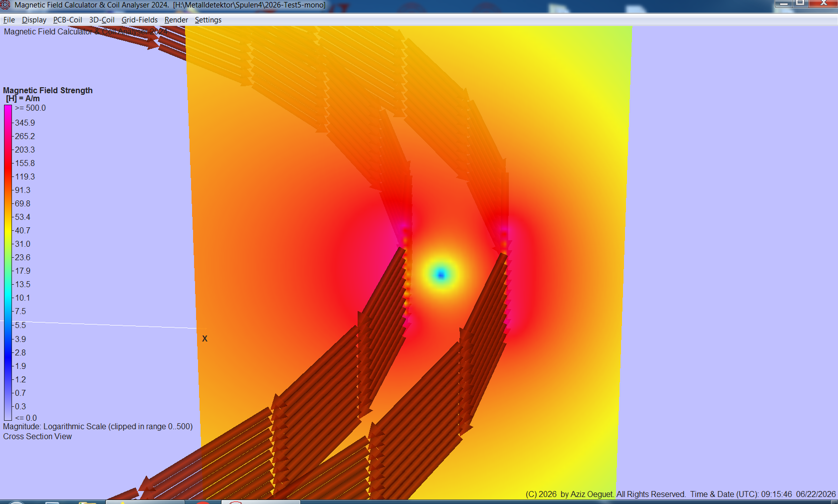Open the 3D-Coil menu
The image size is (838, 504).
pos(102,20)
